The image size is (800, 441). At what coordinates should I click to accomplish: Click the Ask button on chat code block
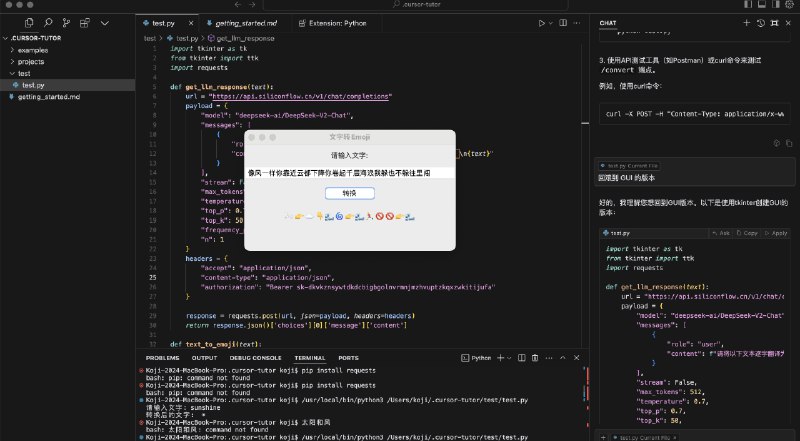tap(721, 233)
